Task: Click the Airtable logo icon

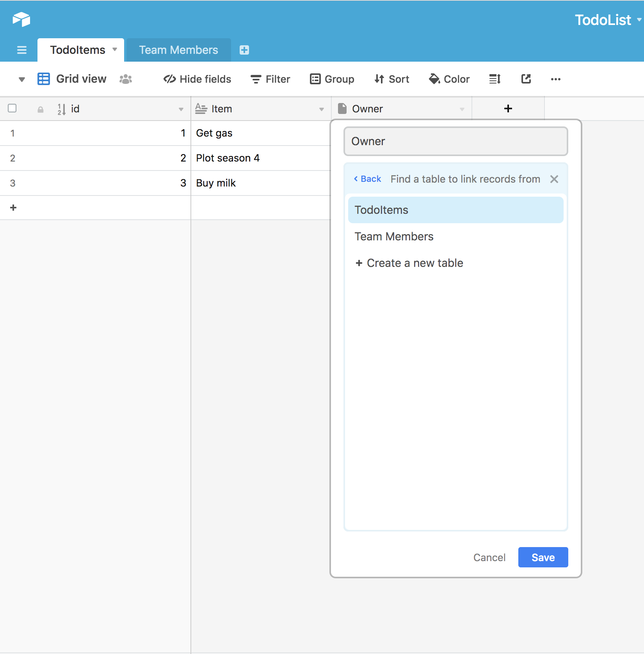Action: click(21, 19)
